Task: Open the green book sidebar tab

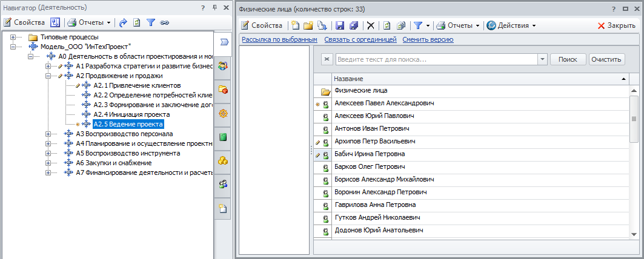Action: point(222,137)
